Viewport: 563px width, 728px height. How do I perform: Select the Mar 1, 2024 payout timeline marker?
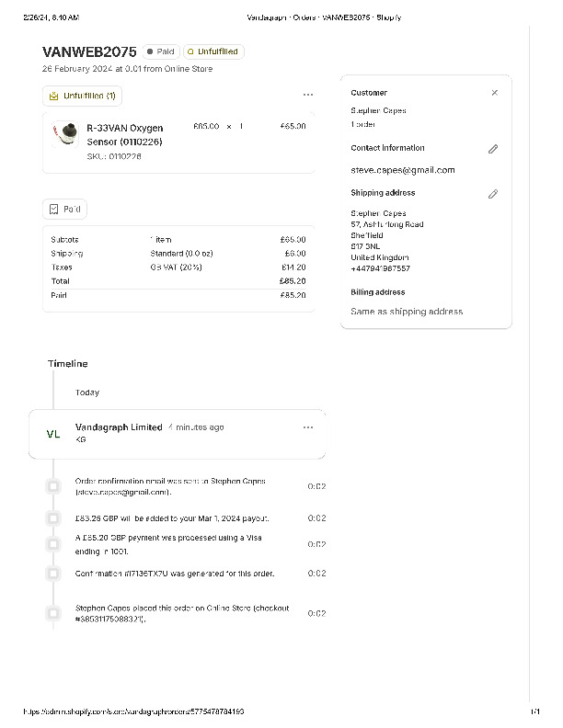(53, 518)
